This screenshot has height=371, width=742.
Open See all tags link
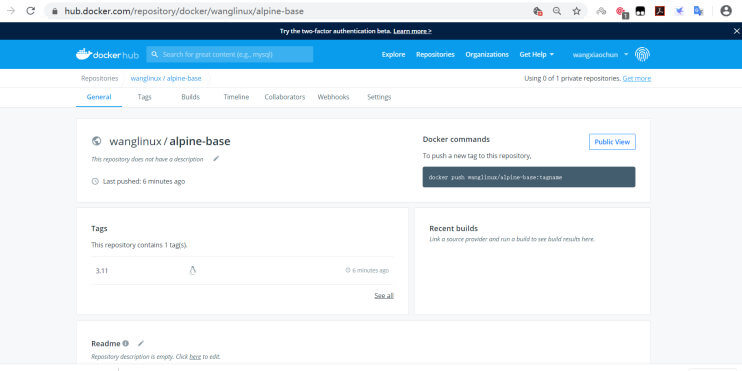point(384,296)
